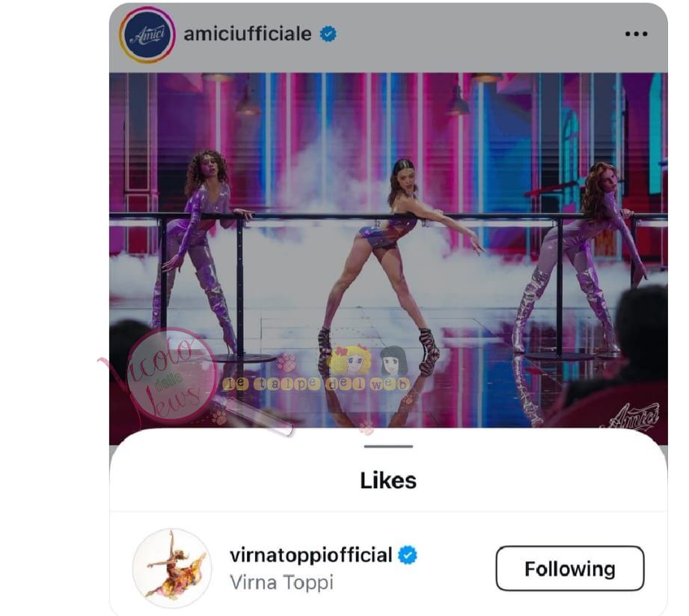The height and width of the screenshot is (616, 689).
Task: Click the drag handle above Likes
Action: [388, 446]
